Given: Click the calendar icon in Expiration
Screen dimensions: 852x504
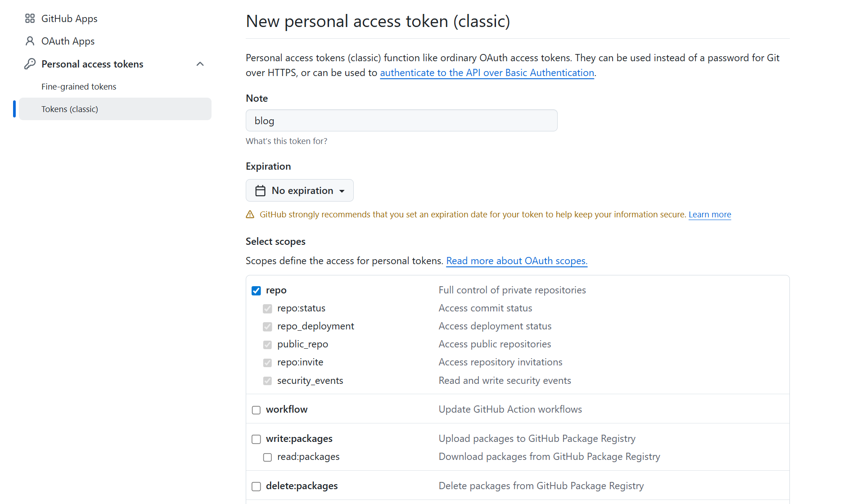Looking at the screenshot, I should point(260,191).
